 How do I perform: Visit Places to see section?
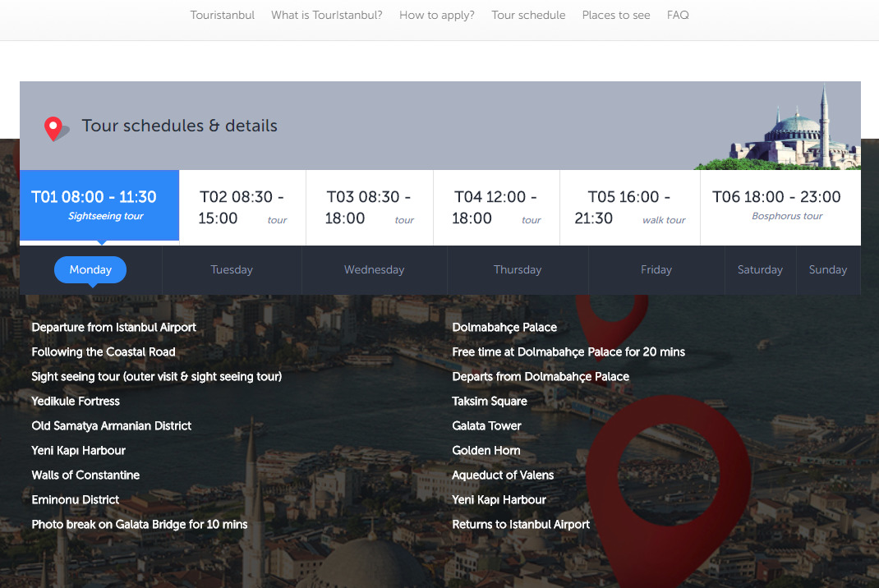pyautogui.click(x=616, y=15)
